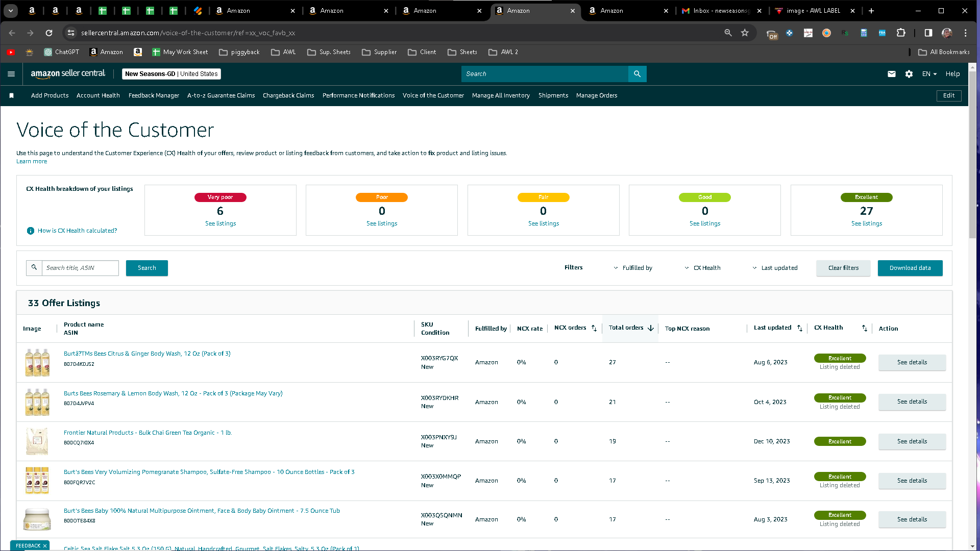Click the Very poor red badge
Screen dimensions: 980x551
(x=220, y=197)
